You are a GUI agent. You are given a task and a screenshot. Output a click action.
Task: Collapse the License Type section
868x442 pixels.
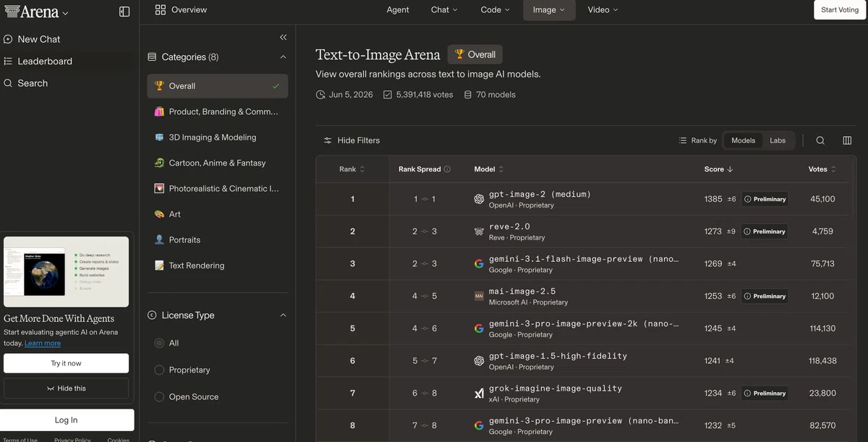coord(283,315)
